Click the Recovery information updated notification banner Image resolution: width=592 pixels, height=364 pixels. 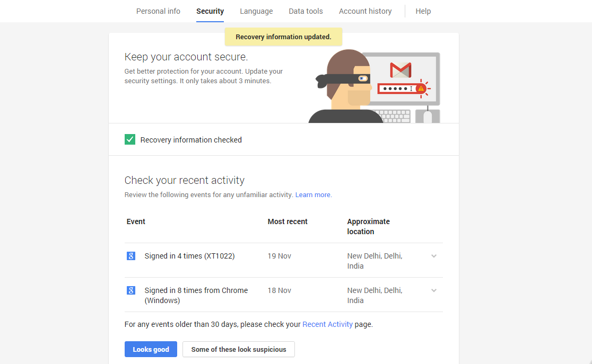click(x=283, y=37)
